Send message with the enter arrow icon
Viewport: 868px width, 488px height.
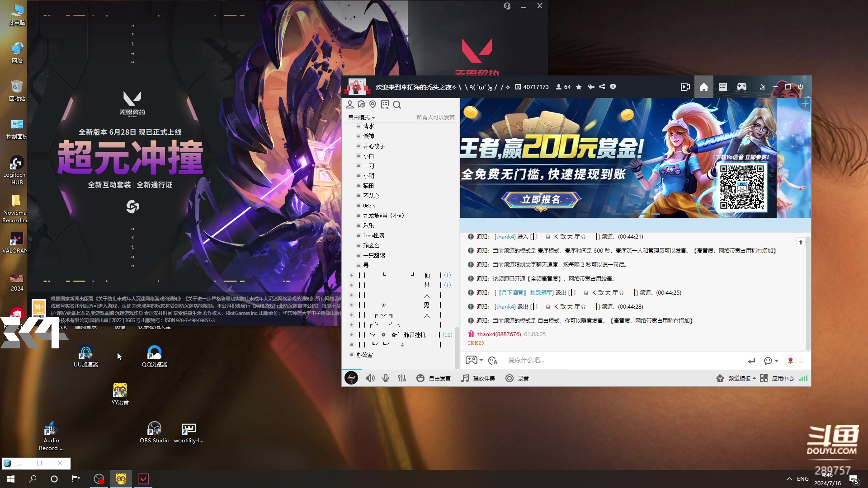coord(751,361)
